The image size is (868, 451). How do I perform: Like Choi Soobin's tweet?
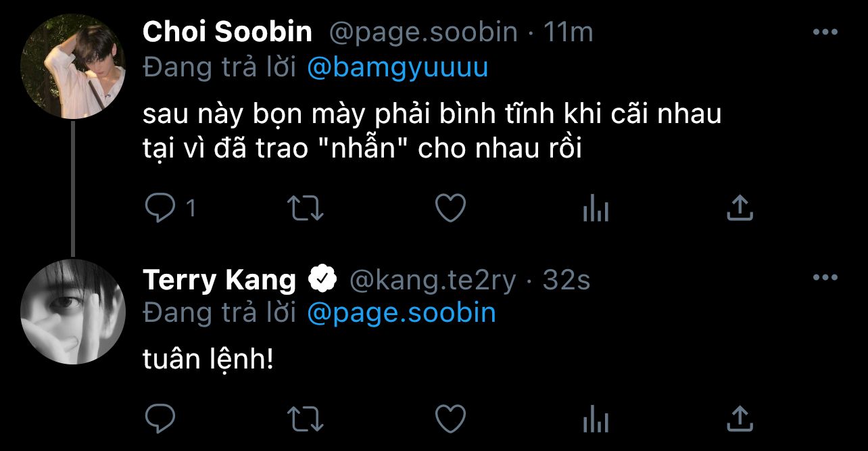pos(450,208)
